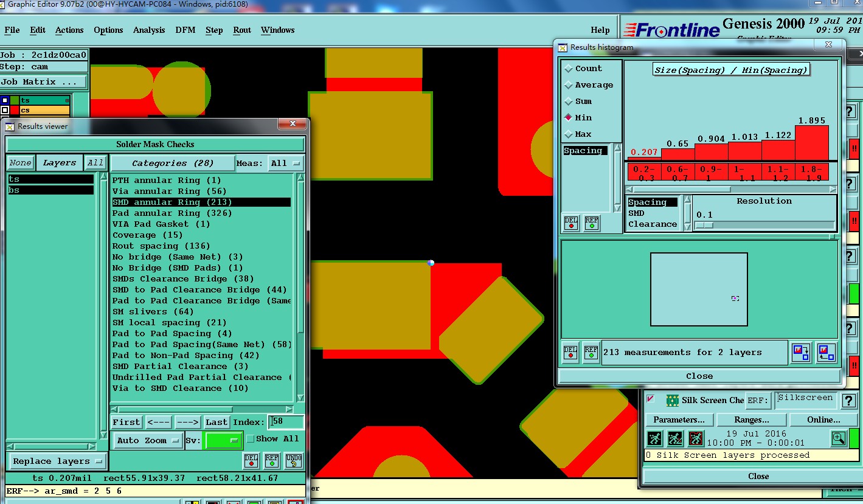
Task: Select bs layer in Results viewer list
Action: click(51, 190)
